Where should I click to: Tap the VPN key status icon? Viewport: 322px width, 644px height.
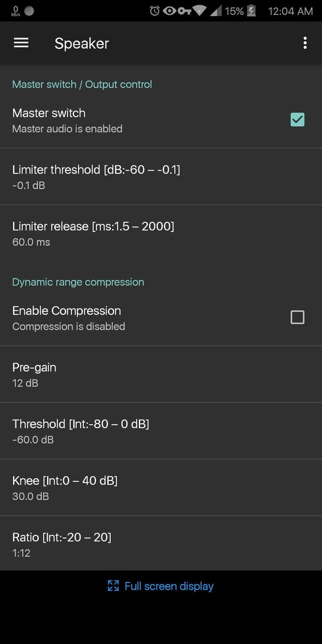(184, 11)
